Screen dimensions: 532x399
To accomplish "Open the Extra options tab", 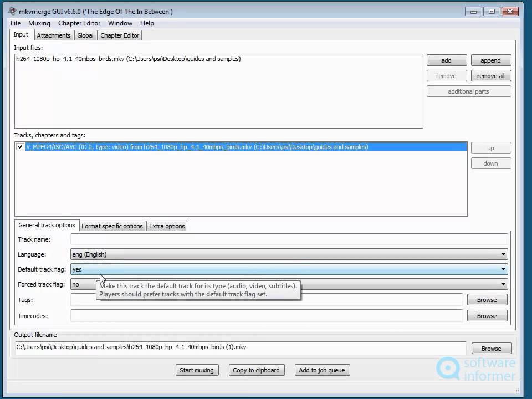I will pos(167,226).
